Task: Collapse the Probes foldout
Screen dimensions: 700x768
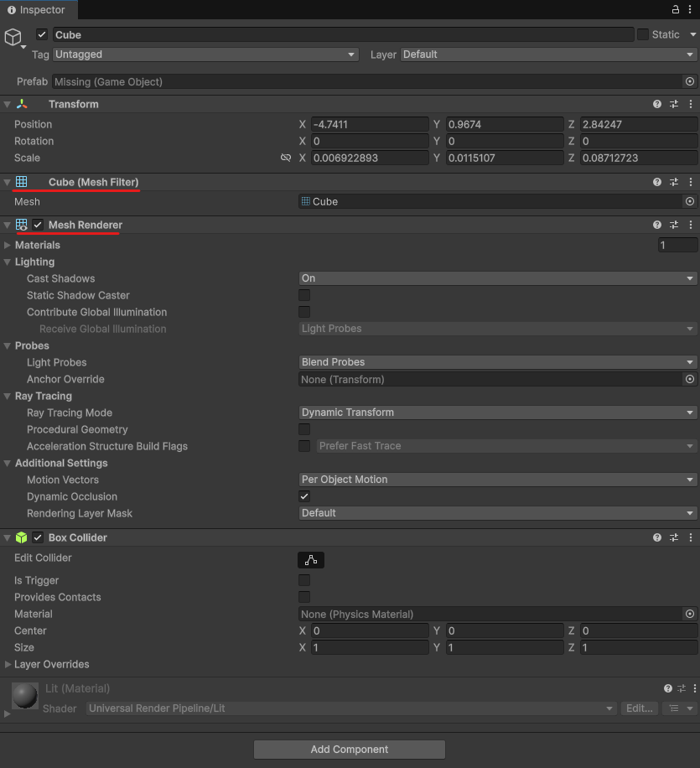Action: point(8,345)
